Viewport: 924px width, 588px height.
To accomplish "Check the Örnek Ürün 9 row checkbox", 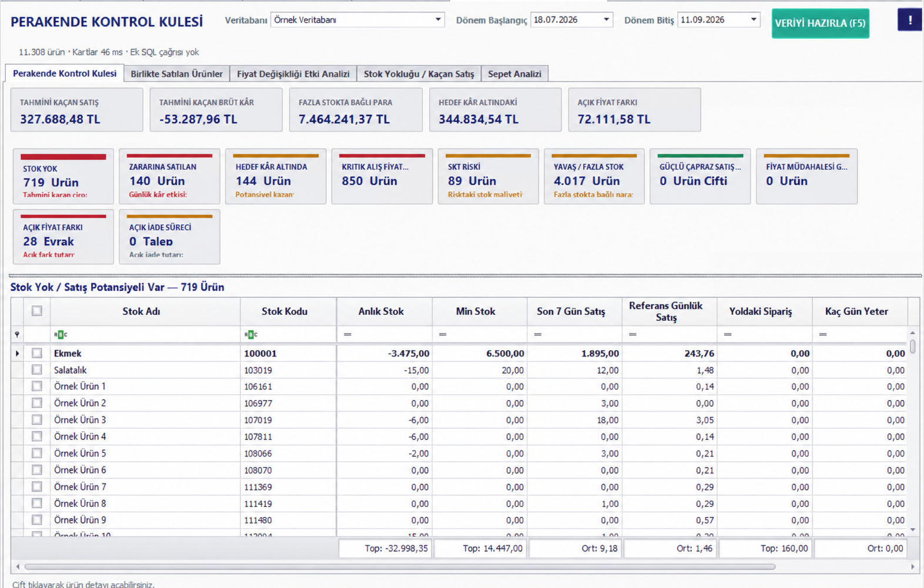I will pos(37,520).
